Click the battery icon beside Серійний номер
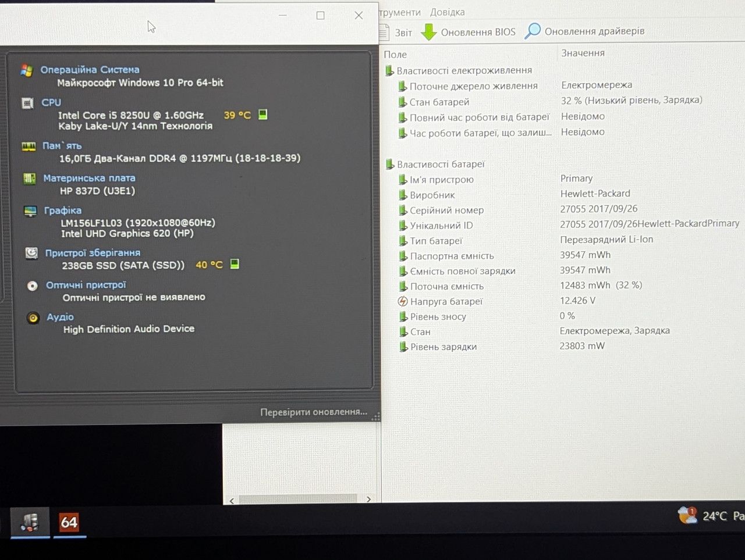 click(402, 211)
